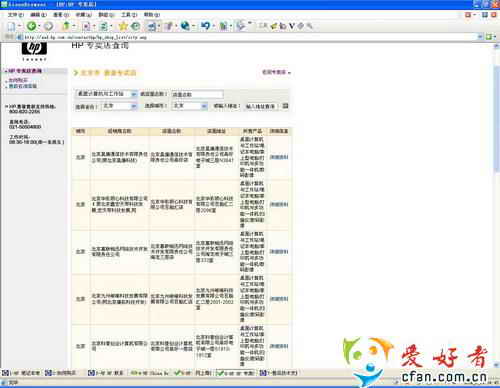Open details link in fourth Beijing row

279,299
